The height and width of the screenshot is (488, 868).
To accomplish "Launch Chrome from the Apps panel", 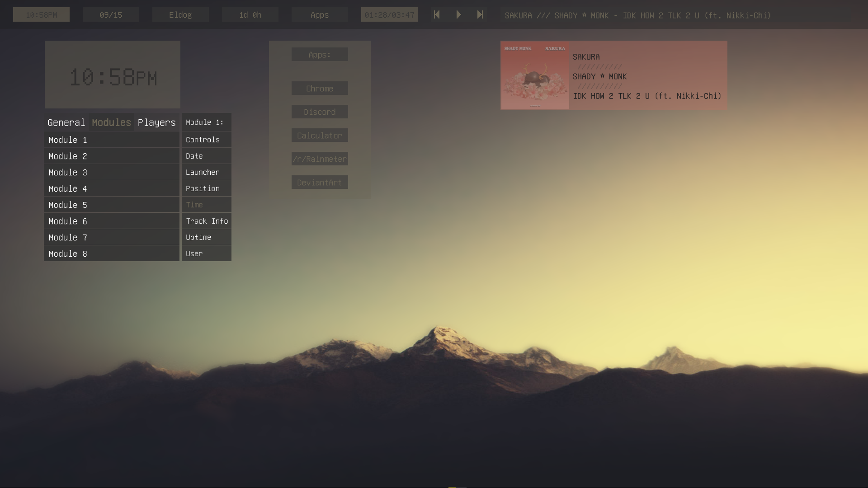I will (x=320, y=89).
